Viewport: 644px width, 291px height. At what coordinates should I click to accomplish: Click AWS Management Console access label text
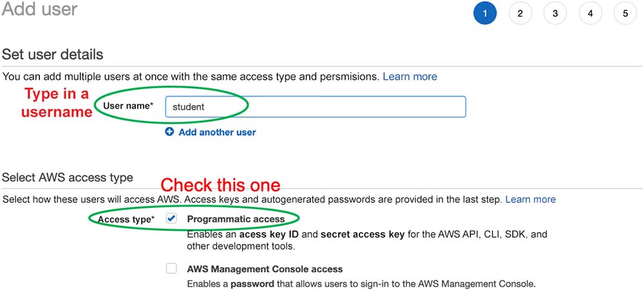tap(265, 269)
